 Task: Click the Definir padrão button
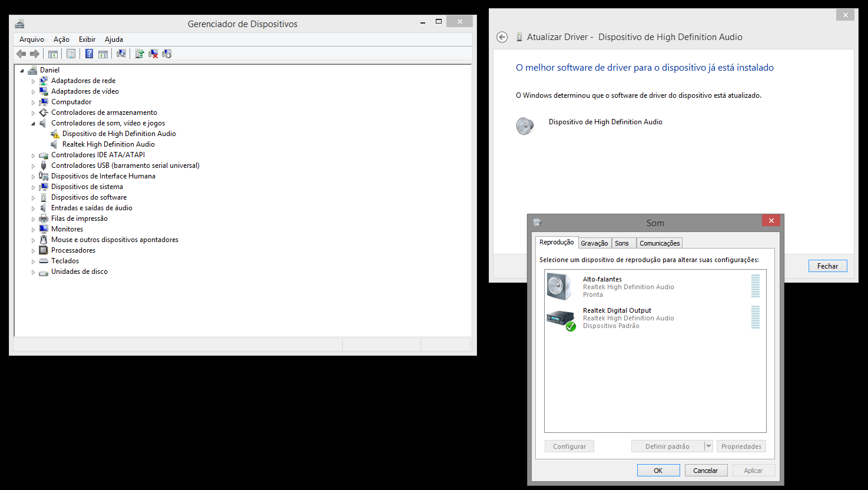click(667, 446)
